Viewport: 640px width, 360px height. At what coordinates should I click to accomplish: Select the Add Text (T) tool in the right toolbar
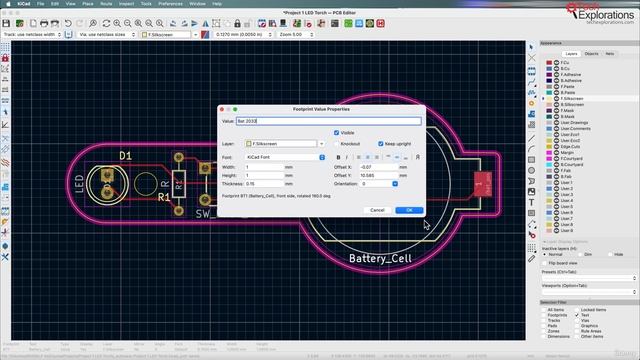click(531, 202)
